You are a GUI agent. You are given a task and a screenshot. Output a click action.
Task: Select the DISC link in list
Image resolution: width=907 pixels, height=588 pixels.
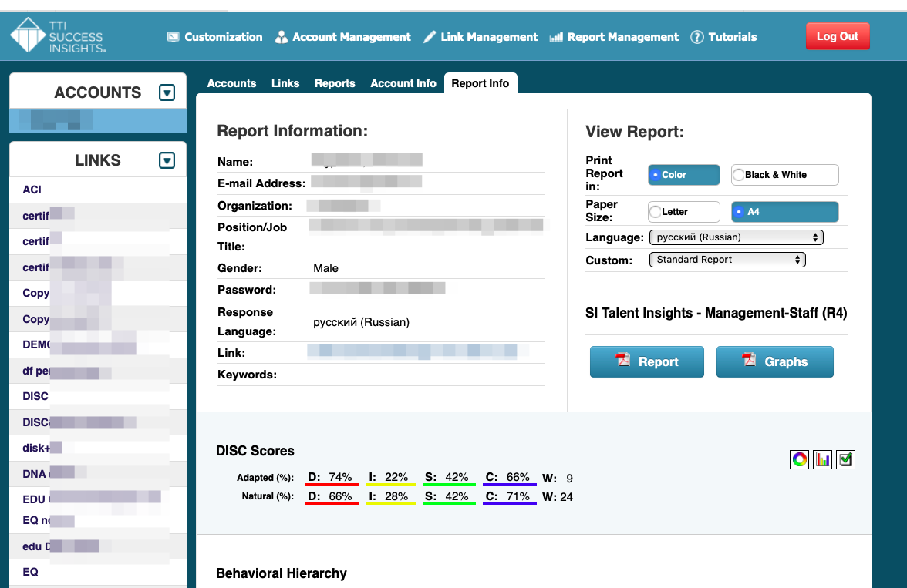(x=98, y=396)
